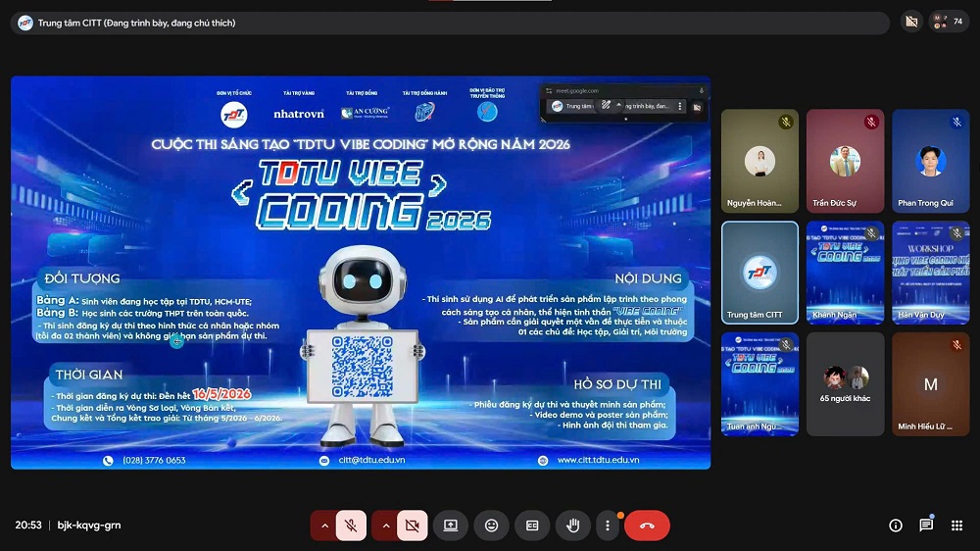
Task: Expand video settings arrow beside camera
Action: [385, 526]
